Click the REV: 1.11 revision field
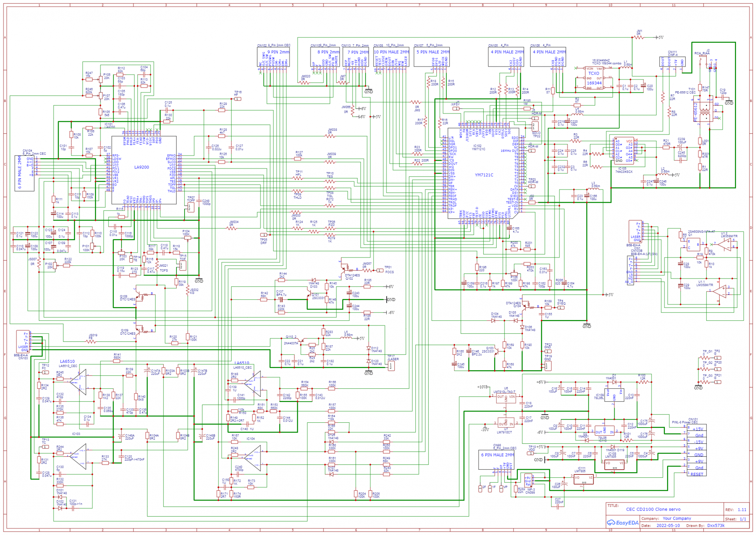 pyautogui.click(x=736, y=510)
